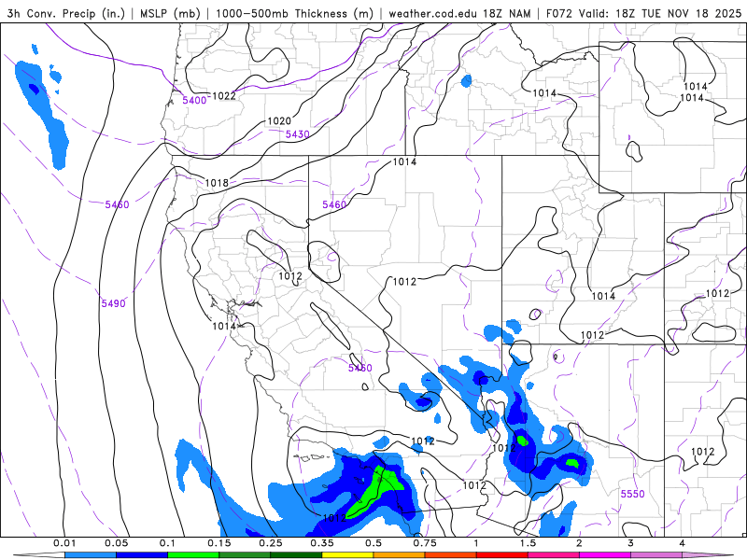747x560 pixels.
Task: Click the purple 5430 thickness label
Action: click(297, 134)
